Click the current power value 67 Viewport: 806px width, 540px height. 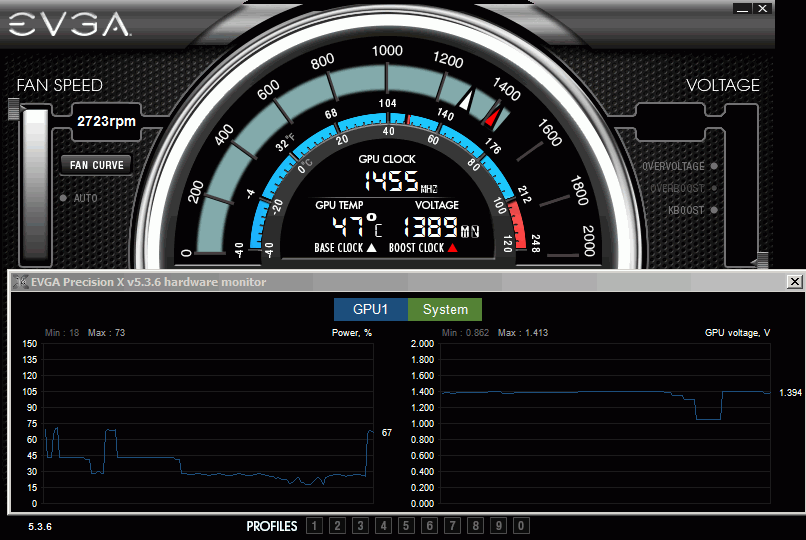pyautogui.click(x=387, y=433)
